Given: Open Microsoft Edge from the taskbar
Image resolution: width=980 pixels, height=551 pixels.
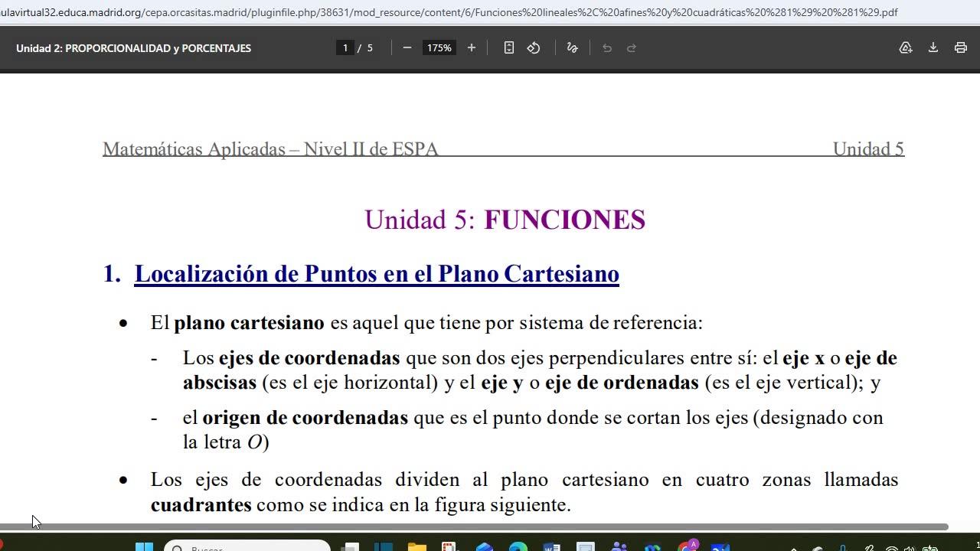Looking at the screenshot, I should pyautogui.click(x=518, y=547).
